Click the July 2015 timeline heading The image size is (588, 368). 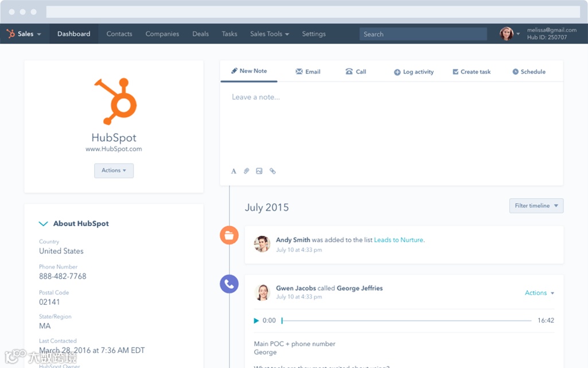267,207
